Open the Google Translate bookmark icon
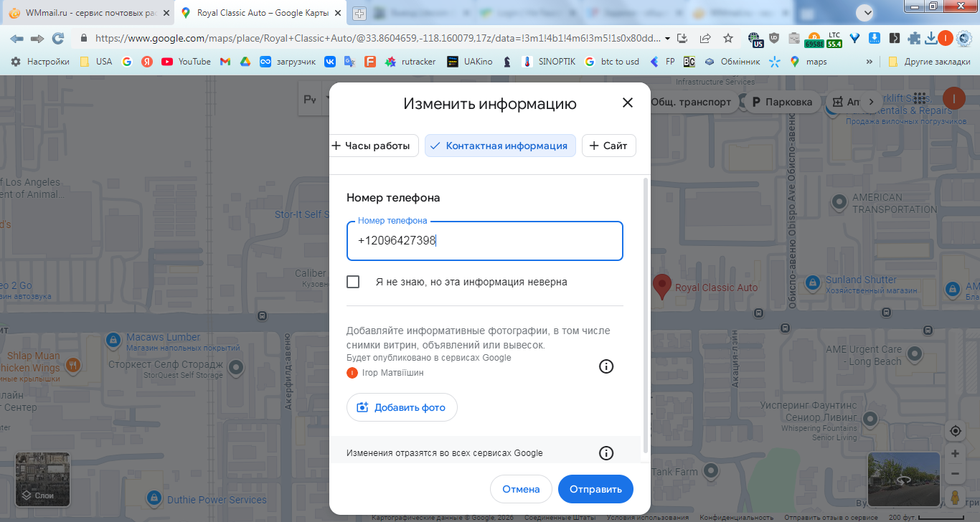The image size is (980, 522). [x=350, y=62]
